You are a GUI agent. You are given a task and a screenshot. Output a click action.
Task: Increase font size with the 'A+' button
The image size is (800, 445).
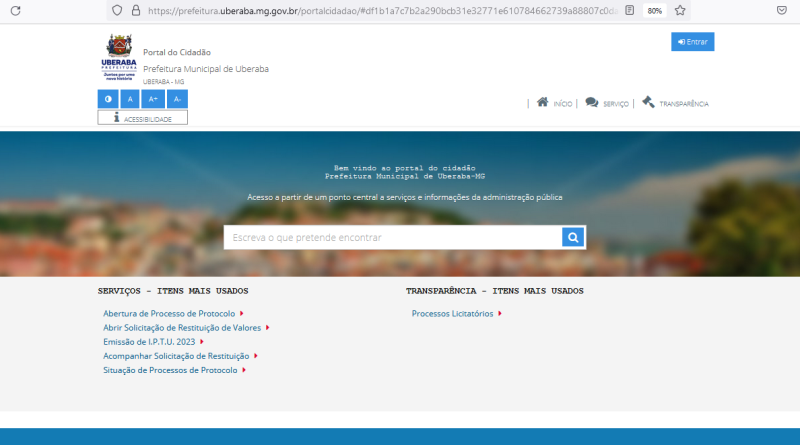[153, 99]
